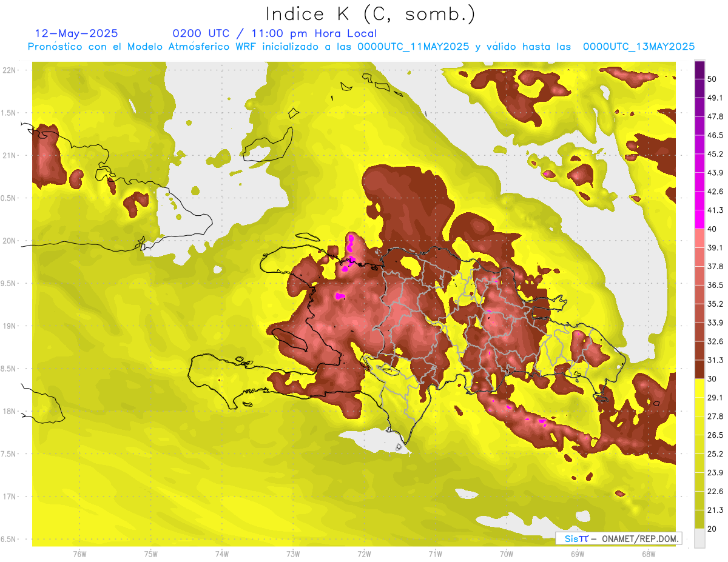Click the colorbar value "46.5"
728x562 pixels.
pos(715,135)
